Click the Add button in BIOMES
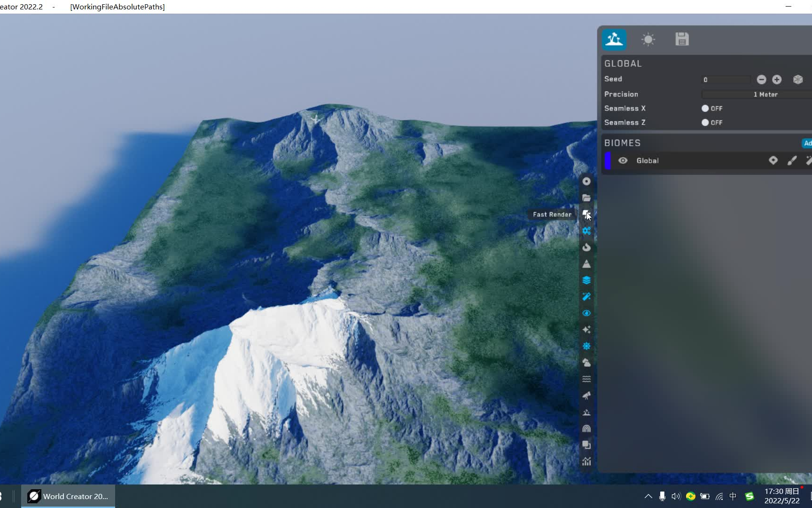This screenshot has width=812, height=508. pos(807,143)
